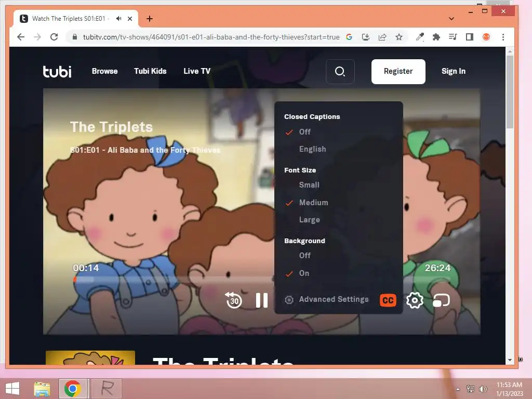Toggle the orange CC captions button

(x=388, y=300)
